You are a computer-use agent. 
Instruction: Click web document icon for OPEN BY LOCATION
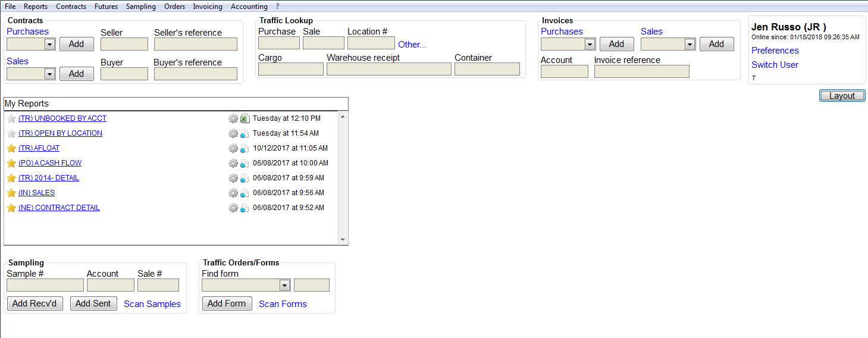pyautogui.click(x=245, y=133)
